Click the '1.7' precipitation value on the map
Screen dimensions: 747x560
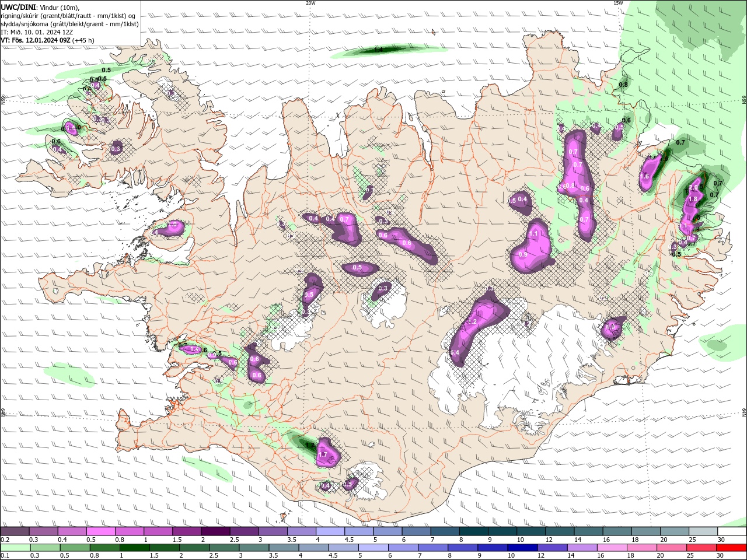pos(322,454)
